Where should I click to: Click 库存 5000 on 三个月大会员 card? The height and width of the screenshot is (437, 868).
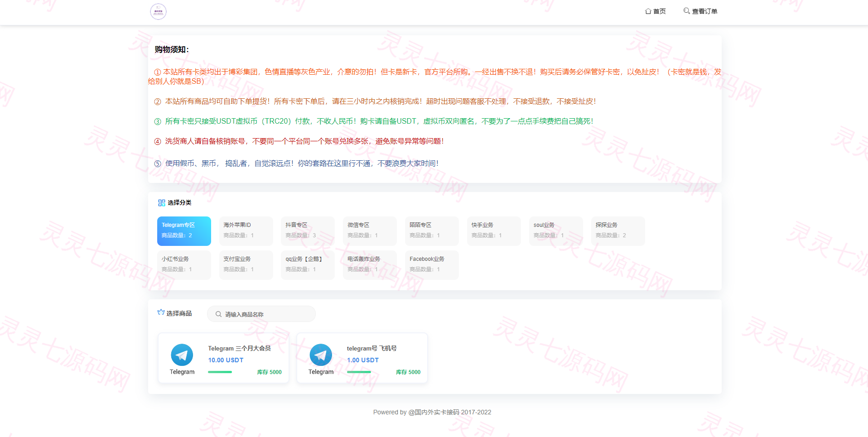pyautogui.click(x=270, y=372)
